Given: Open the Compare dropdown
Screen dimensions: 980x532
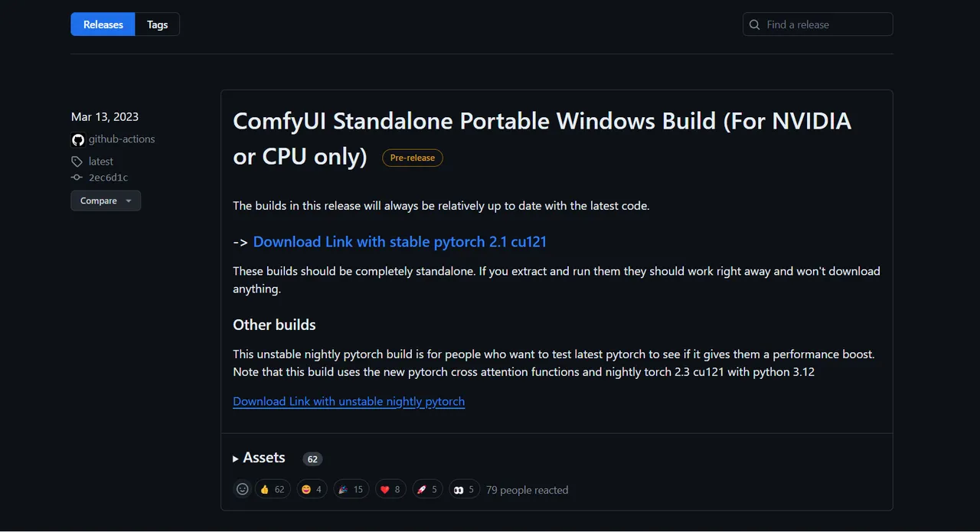Looking at the screenshot, I should pyautogui.click(x=106, y=201).
